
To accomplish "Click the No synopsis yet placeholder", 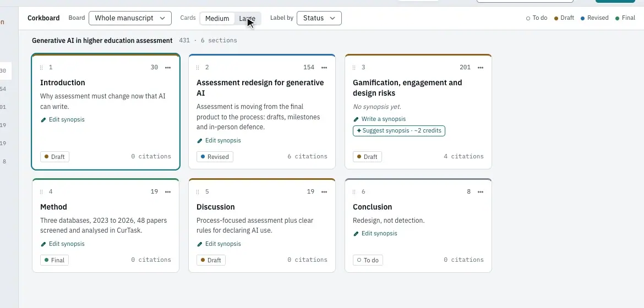I will point(377,107).
